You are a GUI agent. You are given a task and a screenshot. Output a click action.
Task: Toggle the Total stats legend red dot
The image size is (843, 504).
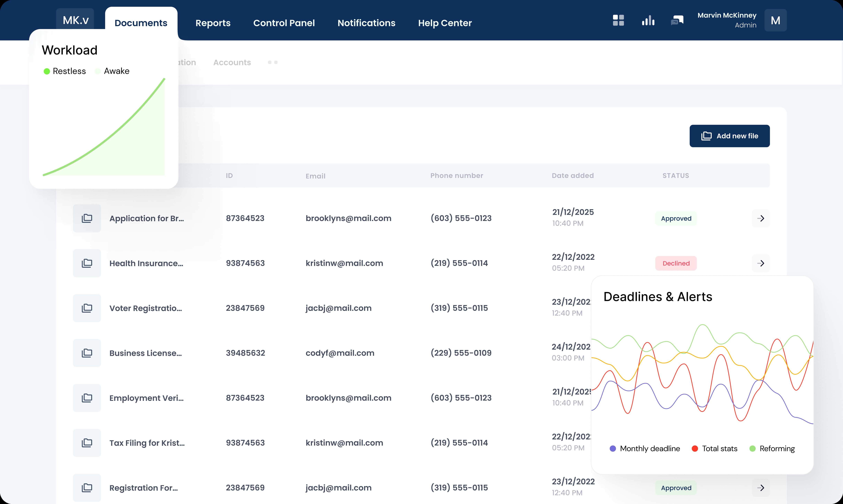[695, 449]
